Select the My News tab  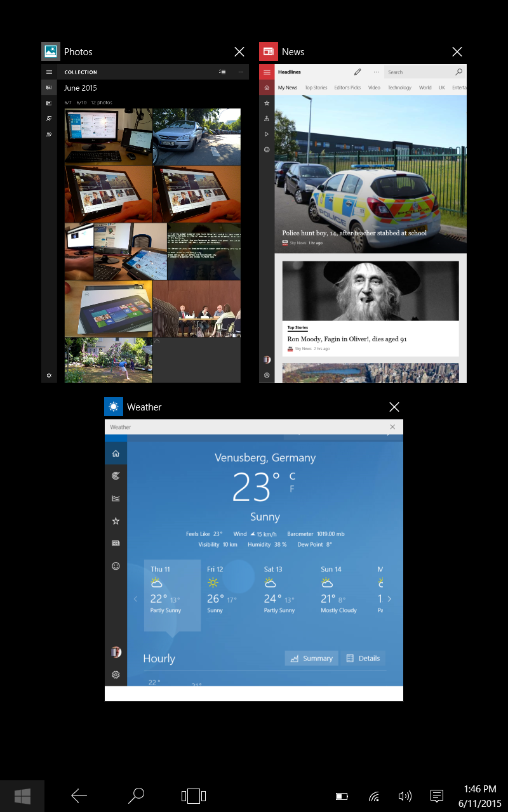[x=288, y=88]
